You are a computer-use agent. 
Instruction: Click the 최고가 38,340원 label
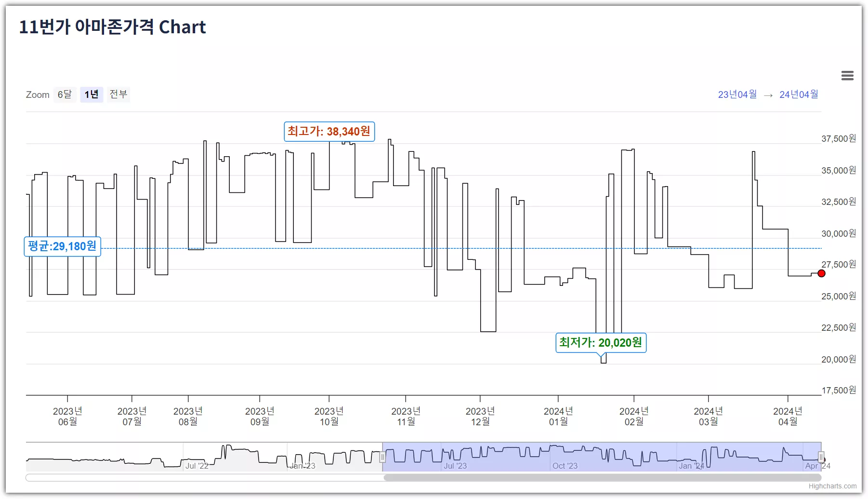[329, 131]
